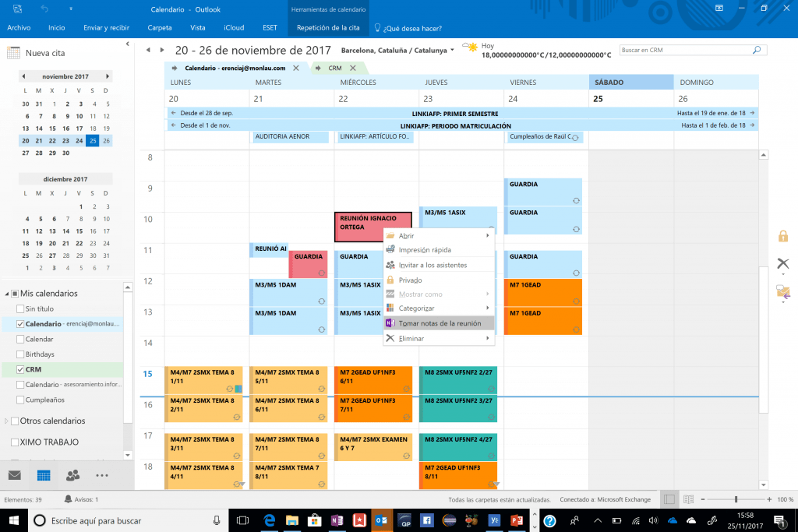Toggle the Otros calendarios checkbox
Screen dimensions: 798x532
tap(15, 421)
